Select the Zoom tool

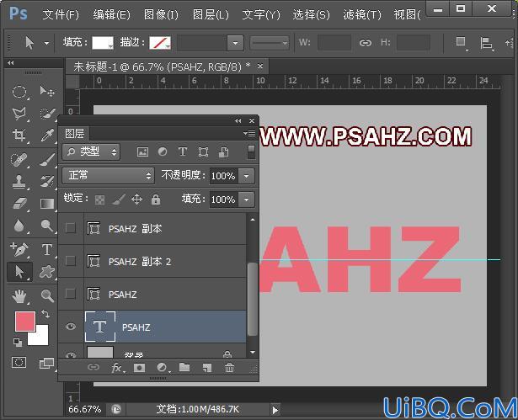click(x=47, y=295)
